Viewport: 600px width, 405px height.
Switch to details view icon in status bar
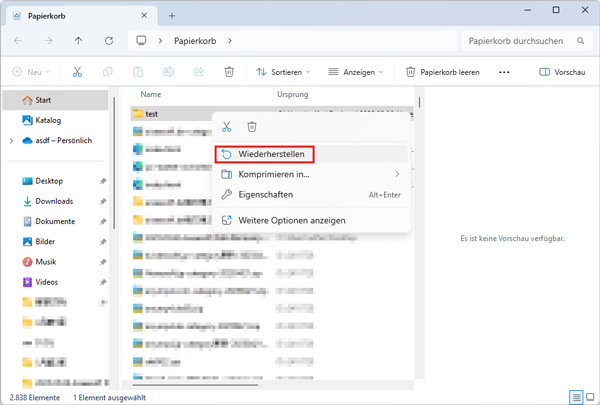[x=575, y=397]
